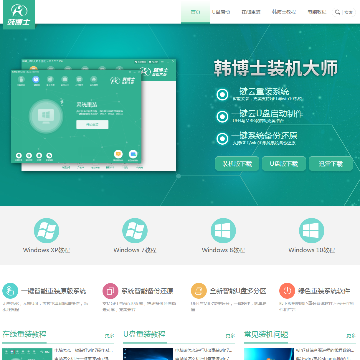Open the 常见装机问题 section heading
Viewport: 360px width, 360px height.
[266, 334]
